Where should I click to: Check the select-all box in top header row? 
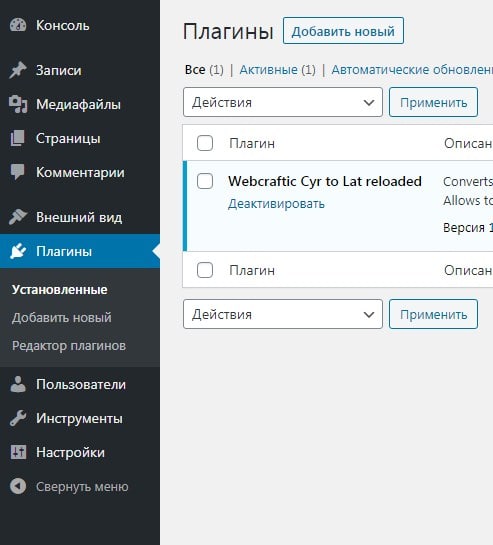click(x=205, y=143)
